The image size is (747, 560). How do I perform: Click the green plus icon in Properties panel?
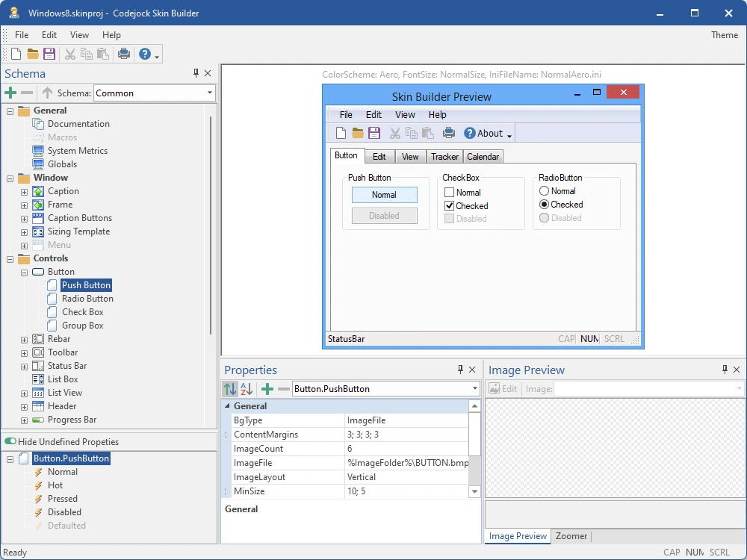267,389
